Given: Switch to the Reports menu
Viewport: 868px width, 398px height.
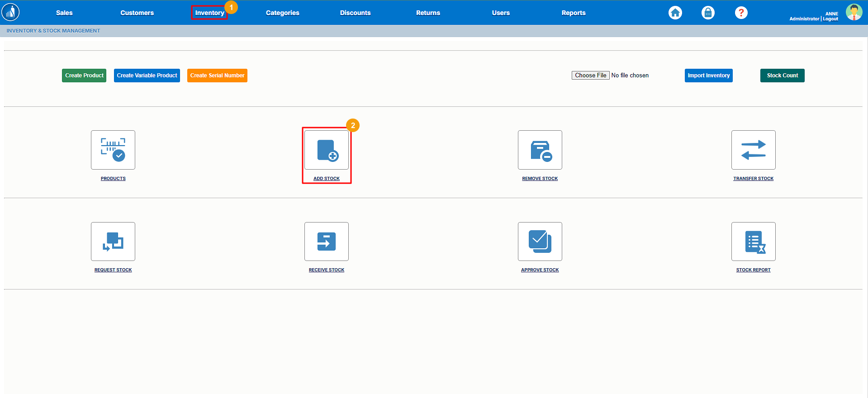Looking at the screenshot, I should click(573, 13).
